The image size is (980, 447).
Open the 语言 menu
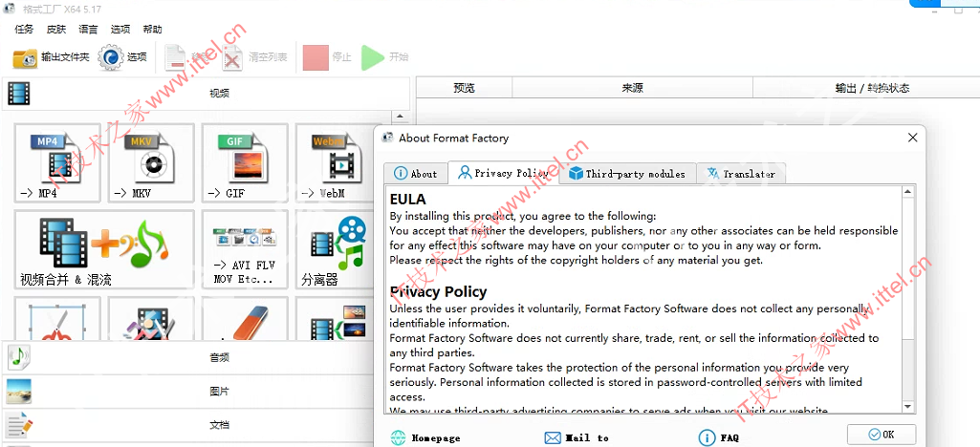point(88,30)
